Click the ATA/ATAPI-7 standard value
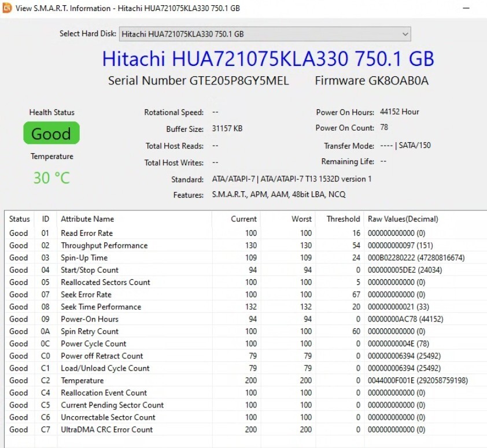Screen dimensions: 487x448 (292, 179)
